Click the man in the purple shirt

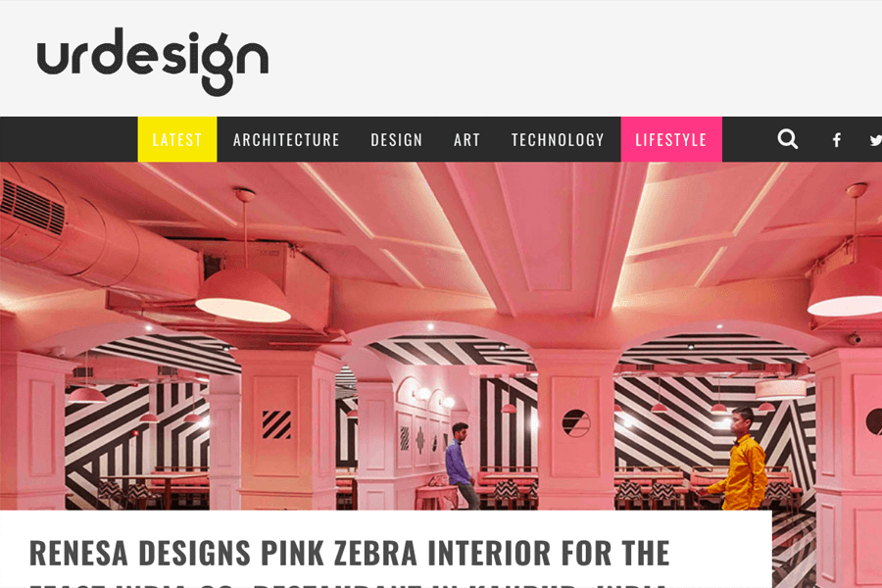pyautogui.click(x=463, y=465)
